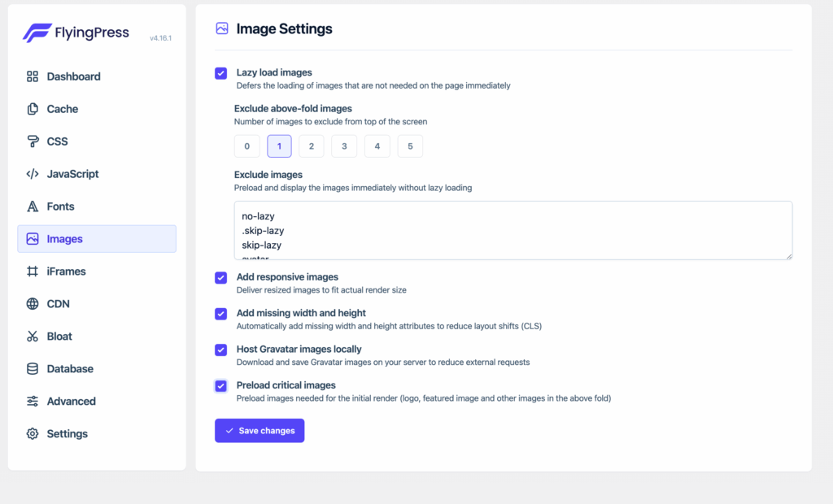Viewport: 833px width, 504px height.
Task: Click inside the Exclude images text box
Action: tap(512, 230)
